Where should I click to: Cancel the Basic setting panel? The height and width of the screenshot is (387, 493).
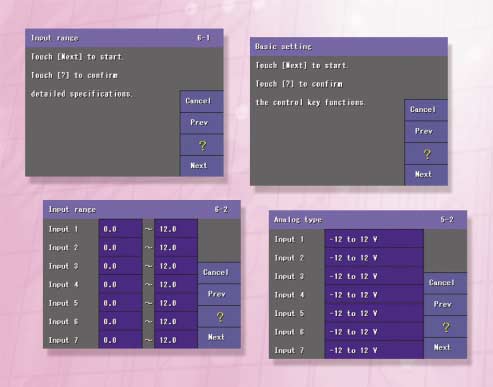coord(427,110)
